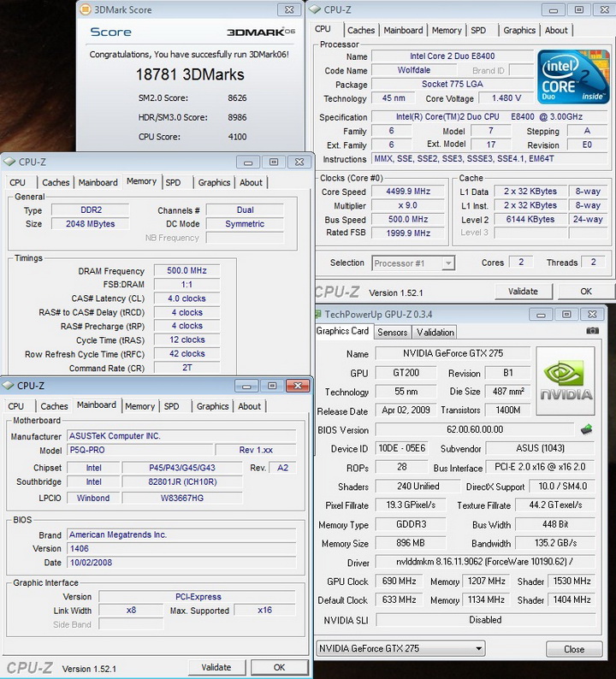Open Memory tab in Mainboard CPU-Z window
The width and height of the screenshot is (616, 679).
[140, 406]
